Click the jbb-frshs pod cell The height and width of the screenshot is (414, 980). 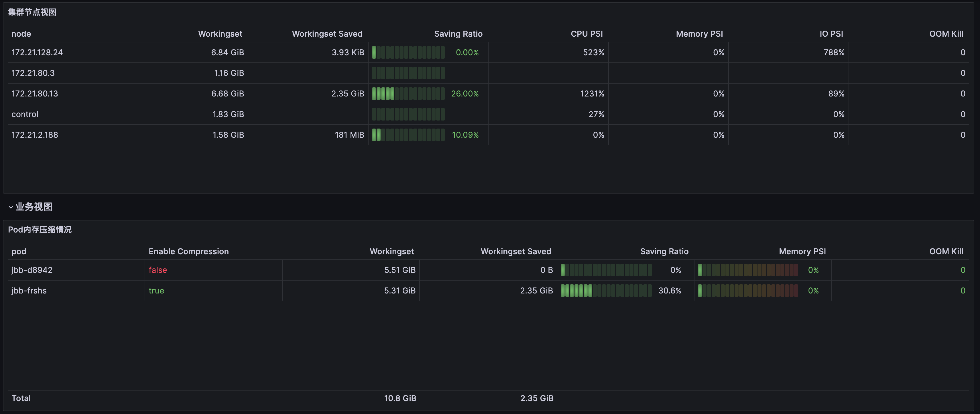pyautogui.click(x=29, y=290)
